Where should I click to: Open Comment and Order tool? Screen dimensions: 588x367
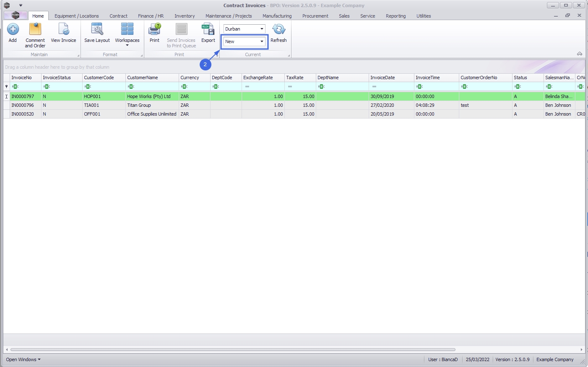tap(35, 35)
